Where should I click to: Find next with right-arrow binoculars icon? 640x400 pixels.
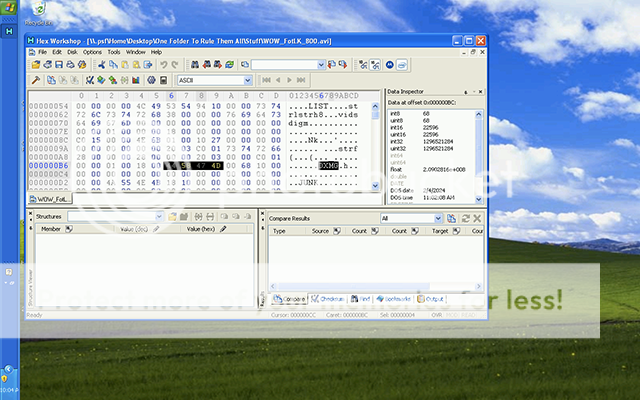pos(218,64)
